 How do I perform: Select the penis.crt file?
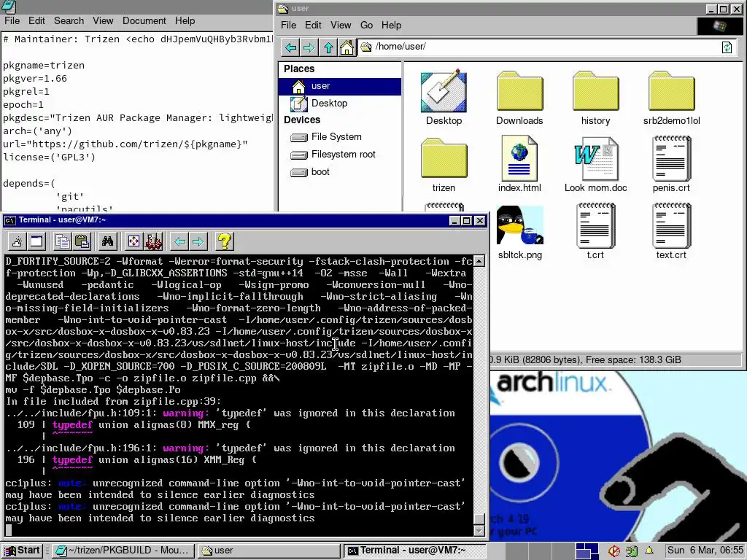tap(671, 166)
